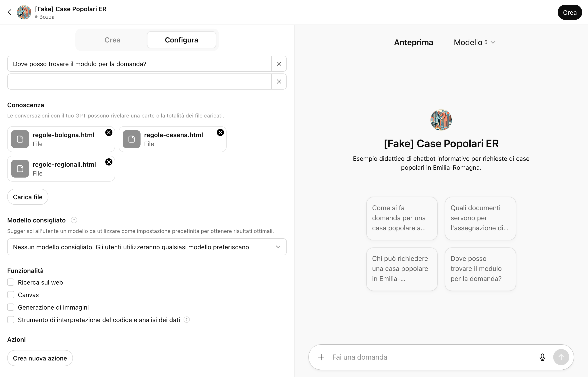Screen dimensions: 588x377
Task: Click the plus icon to attach content
Action: (321, 357)
